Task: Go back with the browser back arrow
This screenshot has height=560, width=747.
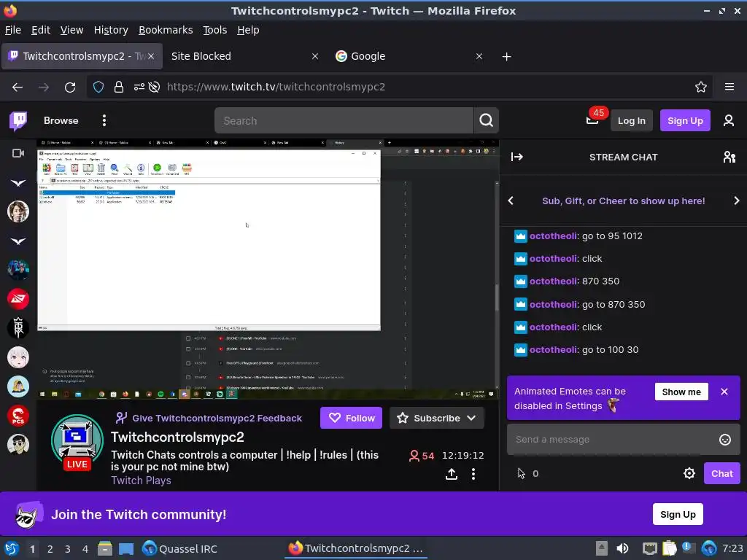Action: pyautogui.click(x=18, y=87)
